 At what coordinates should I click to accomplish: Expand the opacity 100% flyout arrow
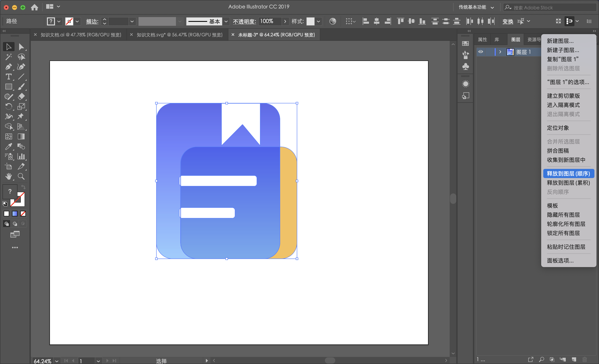(x=285, y=21)
